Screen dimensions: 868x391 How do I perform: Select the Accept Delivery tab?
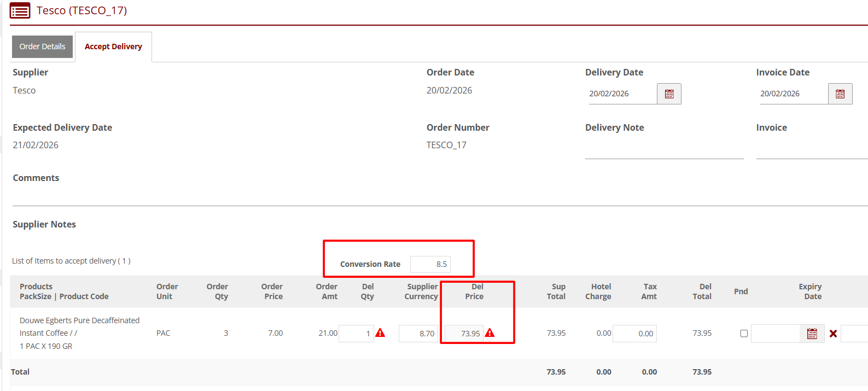coord(113,47)
